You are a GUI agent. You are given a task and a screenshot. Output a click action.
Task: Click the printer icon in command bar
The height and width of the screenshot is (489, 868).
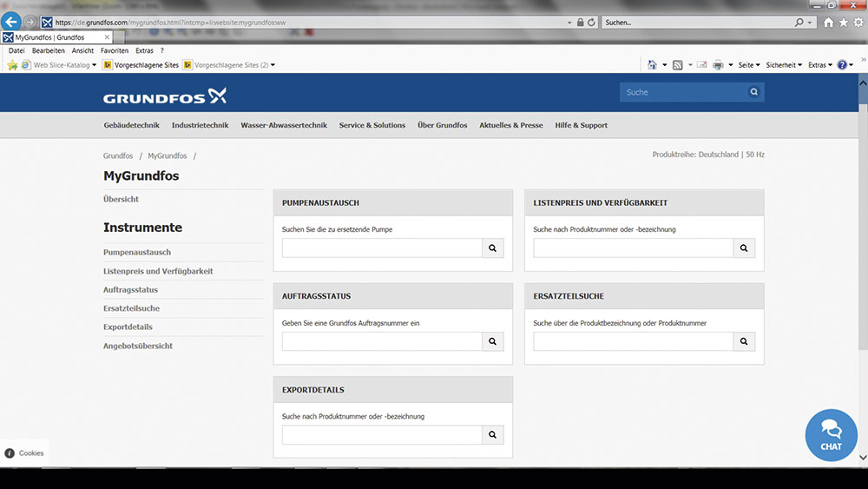pyautogui.click(x=718, y=65)
